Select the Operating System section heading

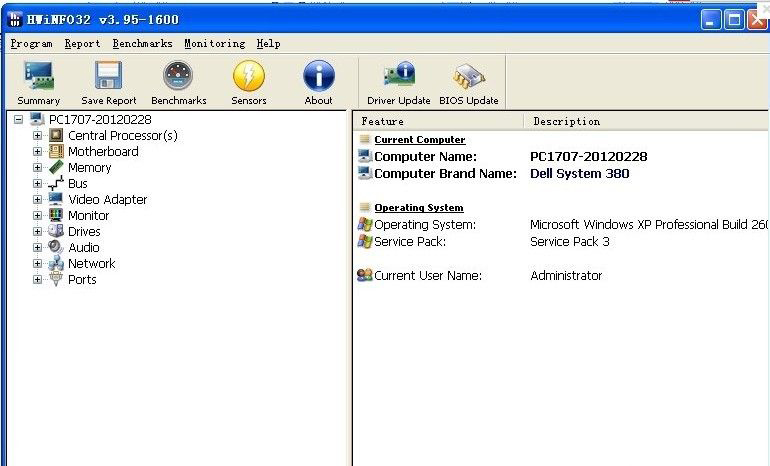418,208
